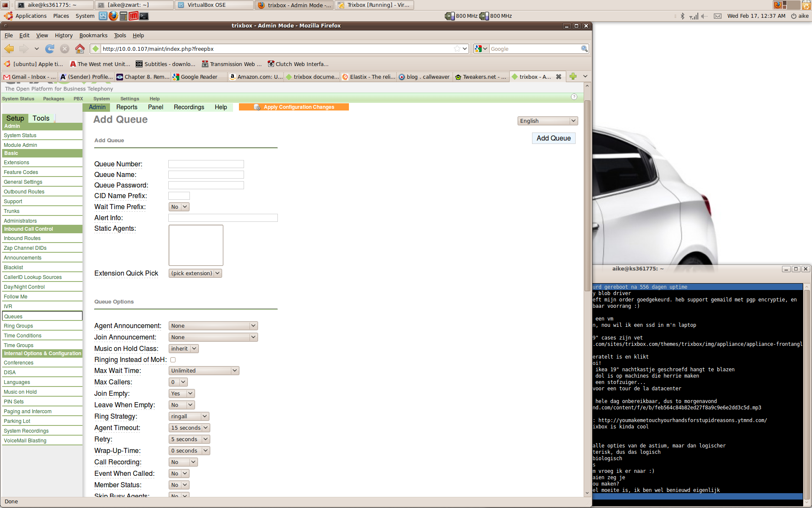The image size is (812, 508).
Task: Close the trixbox tab
Action: click(x=559, y=77)
